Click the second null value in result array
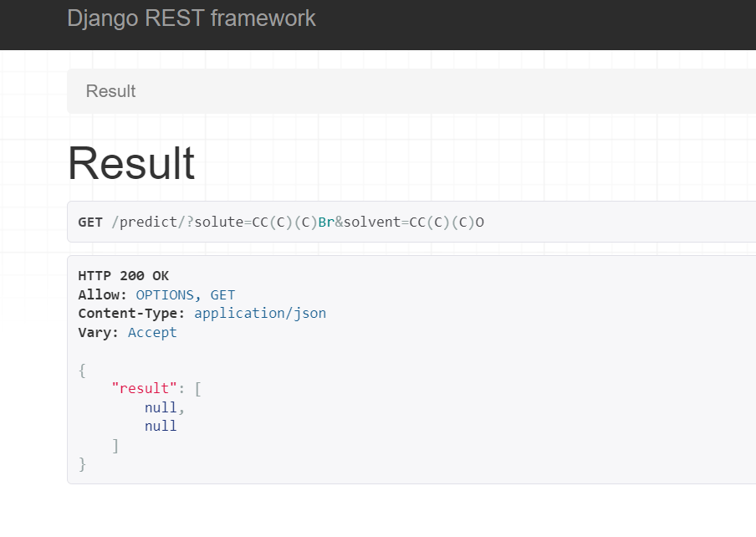756x537 pixels. coord(161,426)
